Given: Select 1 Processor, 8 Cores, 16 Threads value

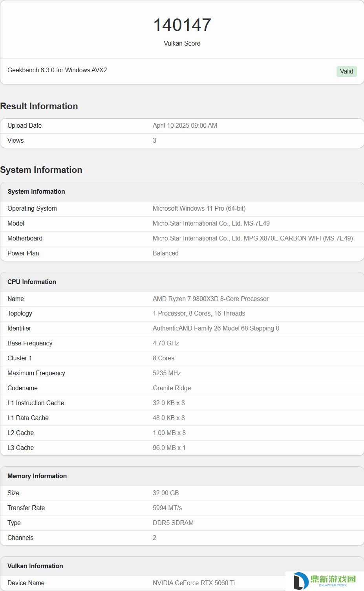Looking at the screenshot, I should 199,313.
